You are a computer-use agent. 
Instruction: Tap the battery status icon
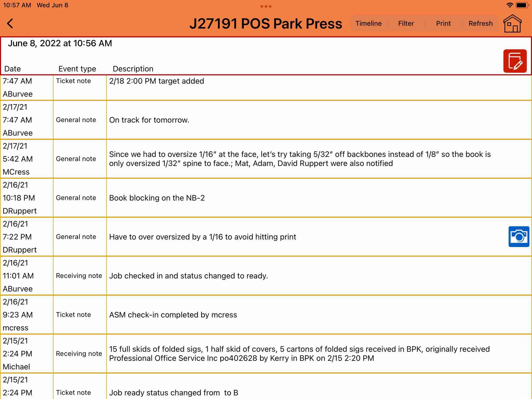pyautogui.click(x=522, y=5)
